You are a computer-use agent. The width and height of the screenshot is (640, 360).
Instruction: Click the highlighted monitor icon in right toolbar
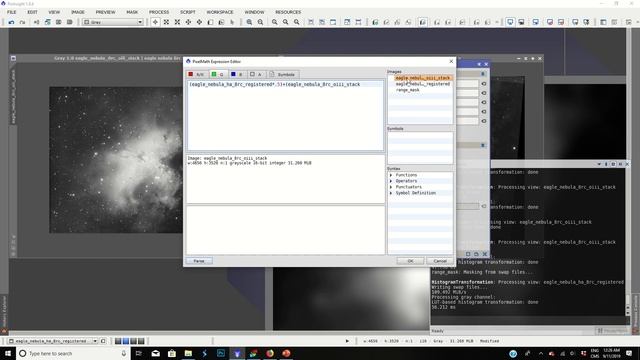click(x=510, y=22)
